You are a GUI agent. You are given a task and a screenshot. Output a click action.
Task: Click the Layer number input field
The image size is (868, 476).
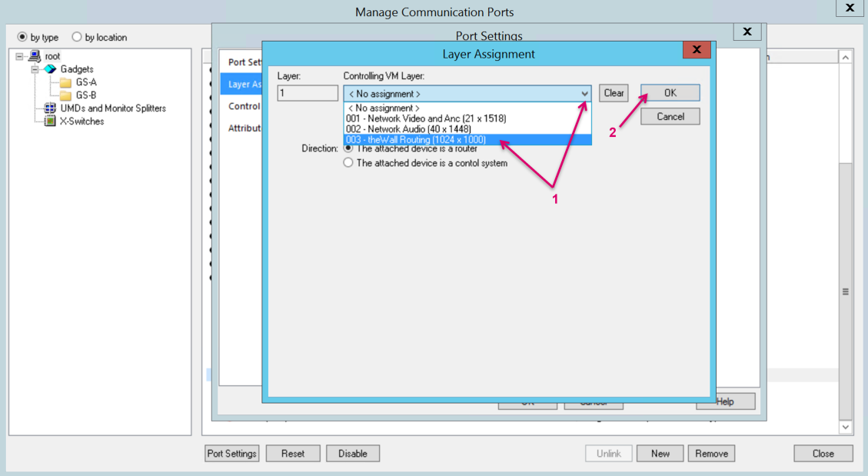(308, 93)
